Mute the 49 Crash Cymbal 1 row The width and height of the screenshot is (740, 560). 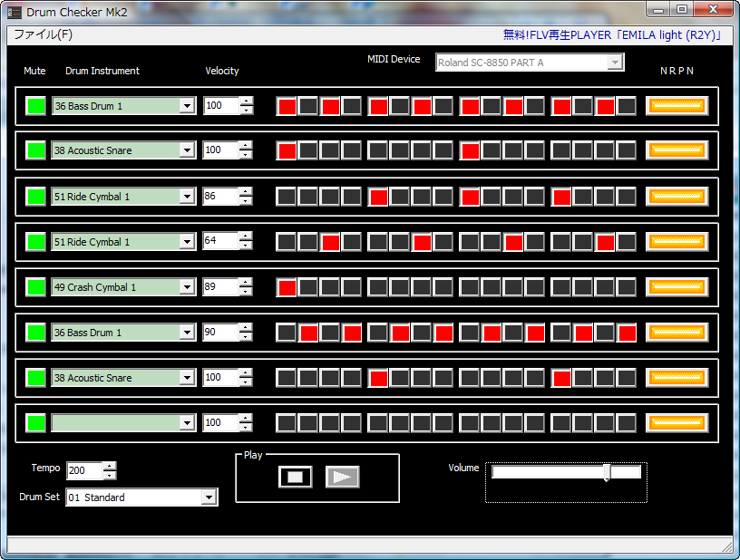(x=36, y=287)
